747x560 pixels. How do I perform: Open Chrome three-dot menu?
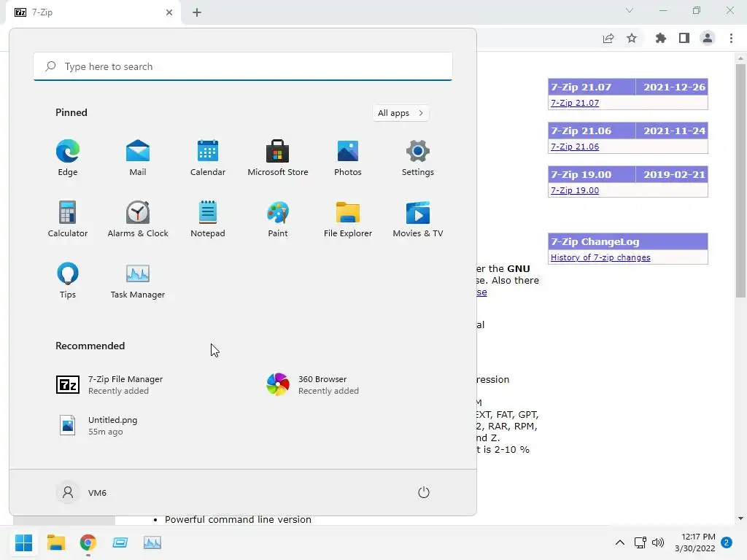point(731,38)
